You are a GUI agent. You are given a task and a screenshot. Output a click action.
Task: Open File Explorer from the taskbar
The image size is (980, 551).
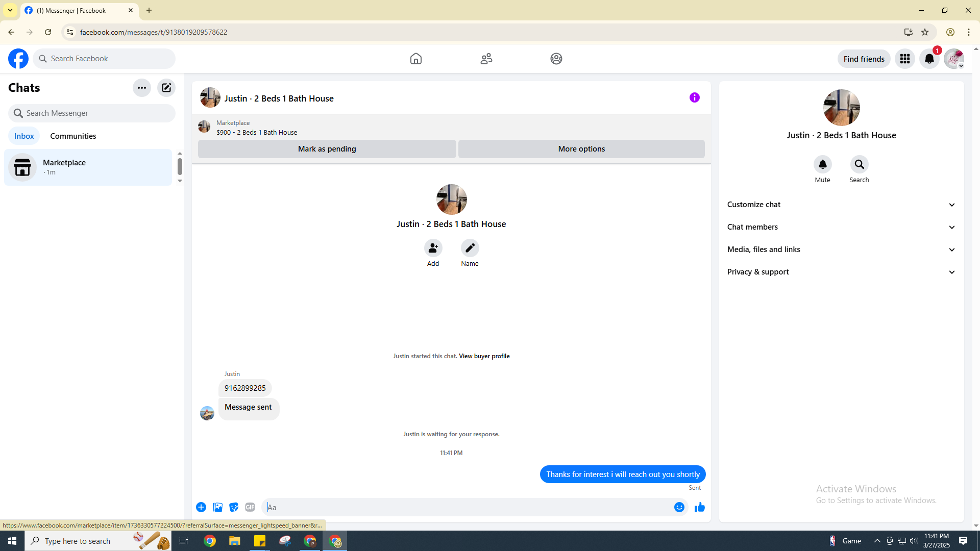(234, 541)
